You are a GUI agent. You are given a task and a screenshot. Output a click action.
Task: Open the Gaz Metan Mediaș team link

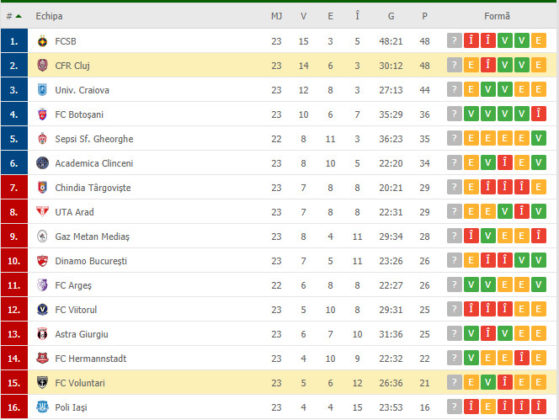point(92,236)
